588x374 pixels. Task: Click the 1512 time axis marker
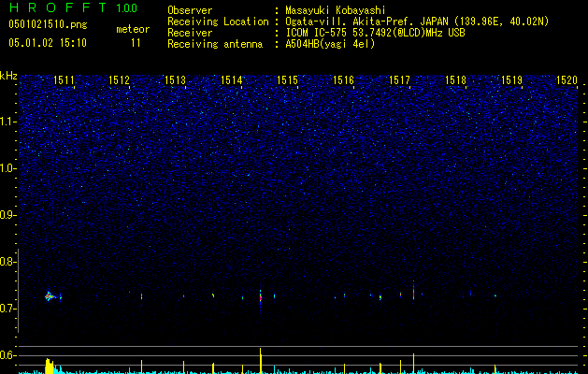tap(119, 80)
